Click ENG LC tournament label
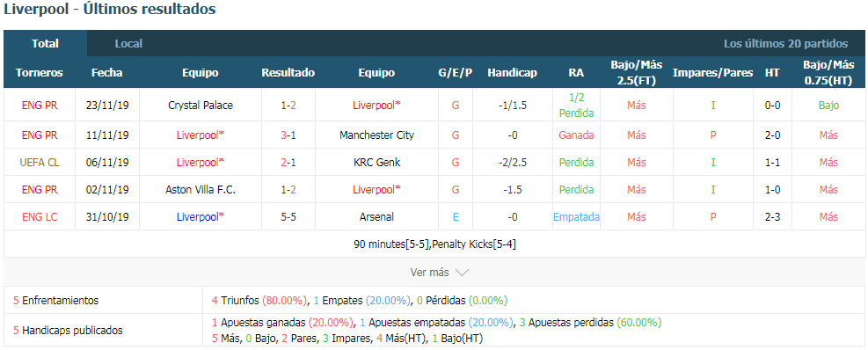The height and width of the screenshot is (350, 868). (40, 217)
